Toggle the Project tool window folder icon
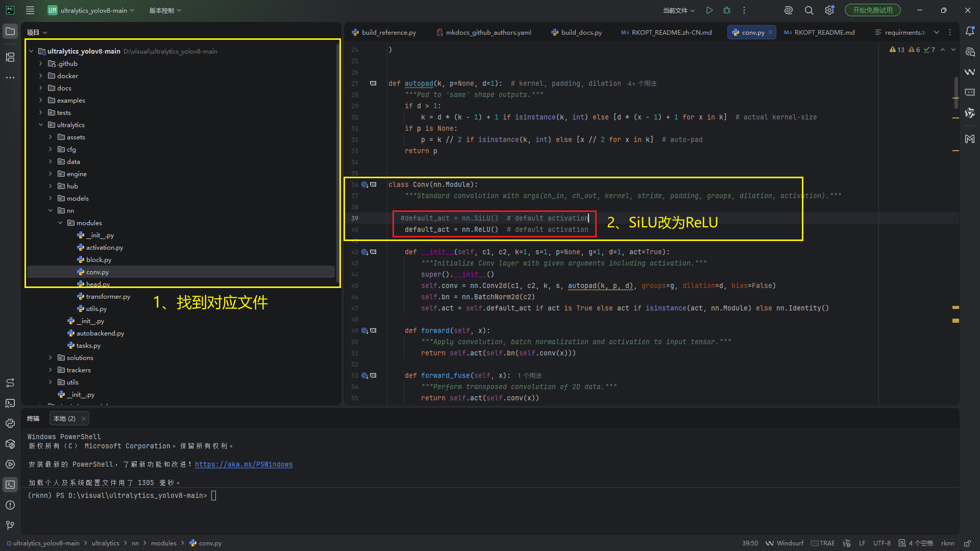 click(x=10, y=32)
